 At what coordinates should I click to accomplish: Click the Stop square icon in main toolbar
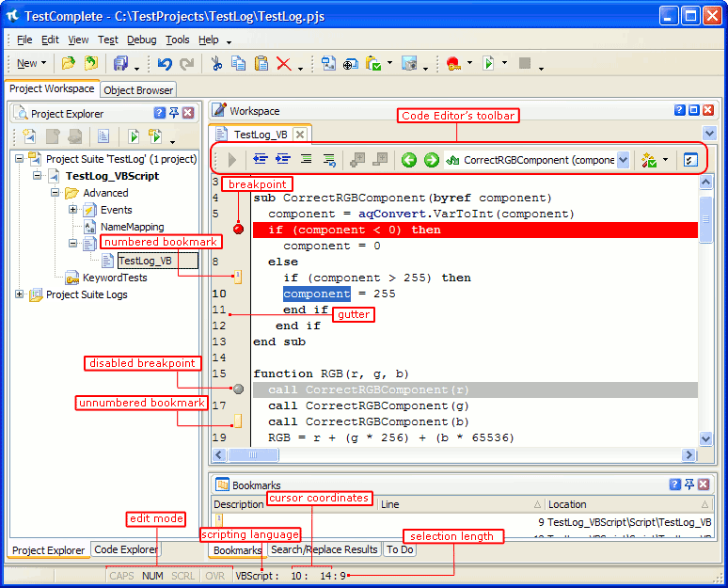pyautogui.click(x=525, y=63)
